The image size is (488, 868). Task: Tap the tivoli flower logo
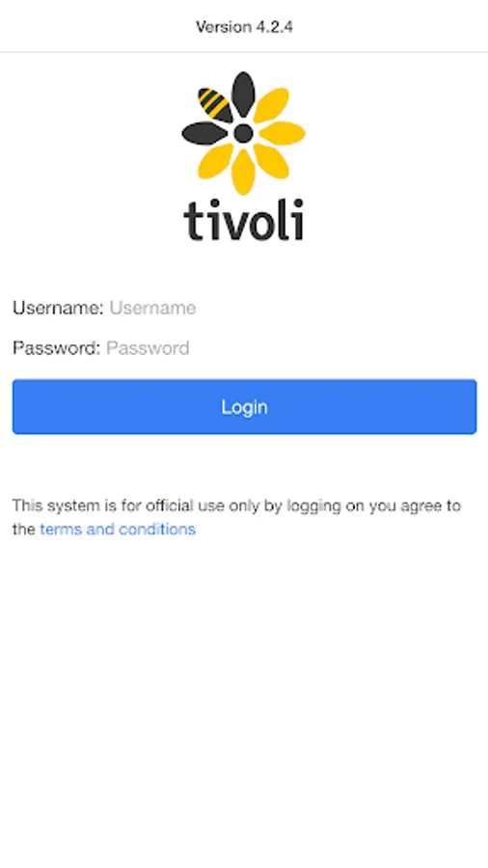click(243, 133)
